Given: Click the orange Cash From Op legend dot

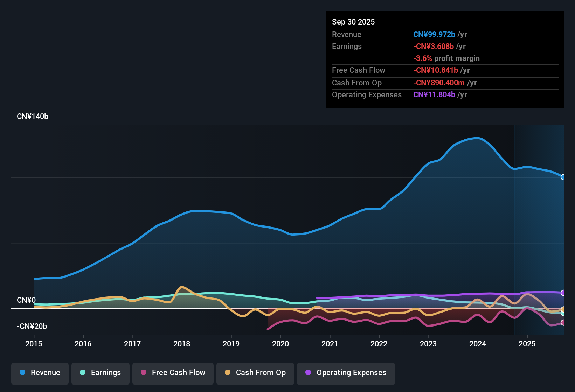Looking at the screenshot, I should 227,373.
